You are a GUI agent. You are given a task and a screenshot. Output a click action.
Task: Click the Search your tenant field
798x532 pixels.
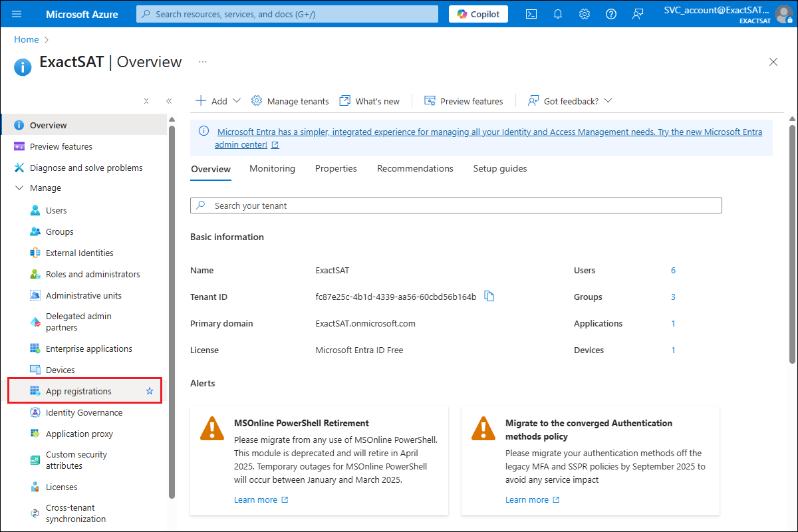click(x=456, y=205)
